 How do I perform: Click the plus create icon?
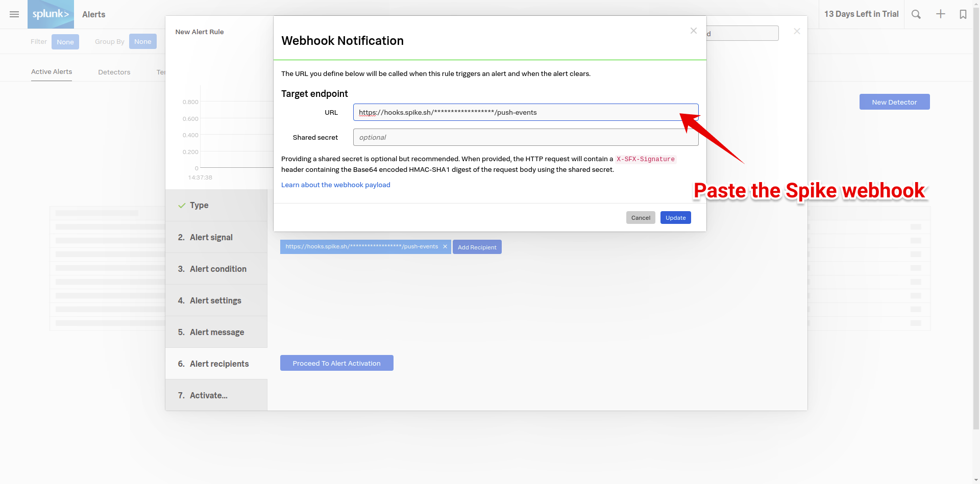tap(940, 14)
